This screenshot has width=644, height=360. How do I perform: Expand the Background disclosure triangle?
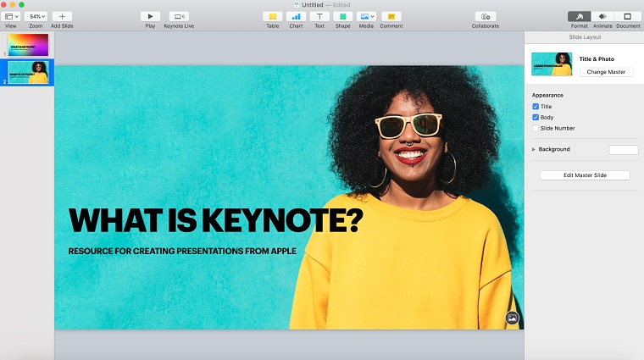click(x=534, y=149)
